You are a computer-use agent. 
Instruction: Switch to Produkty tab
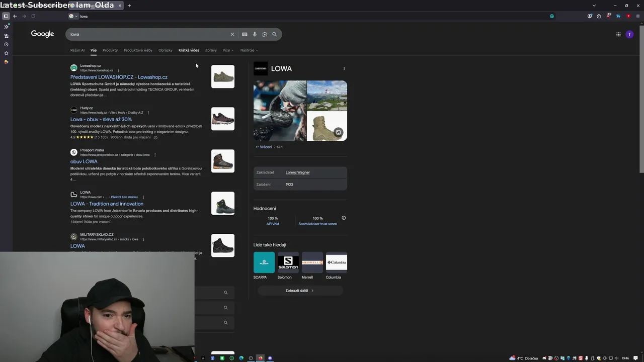[x=110, y=50]
